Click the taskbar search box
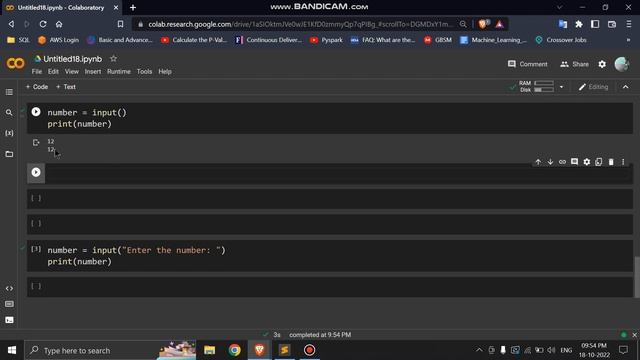 tap(110, 350)
